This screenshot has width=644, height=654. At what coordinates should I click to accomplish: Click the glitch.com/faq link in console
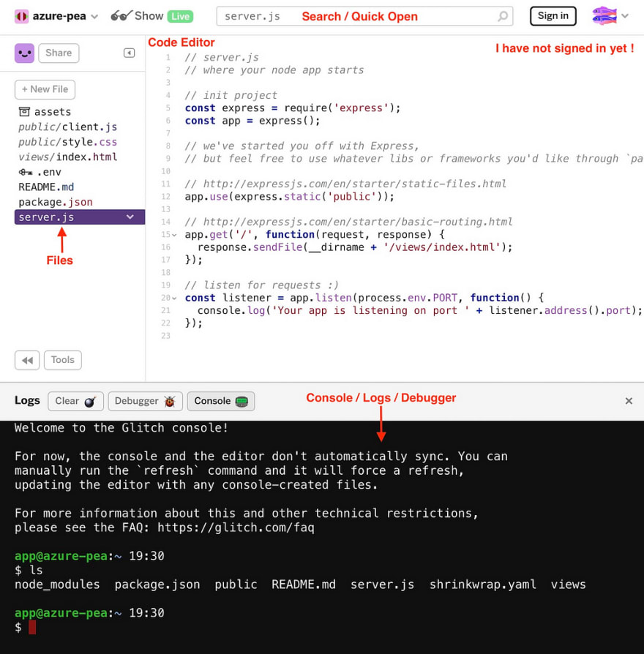tap(236, 527)
